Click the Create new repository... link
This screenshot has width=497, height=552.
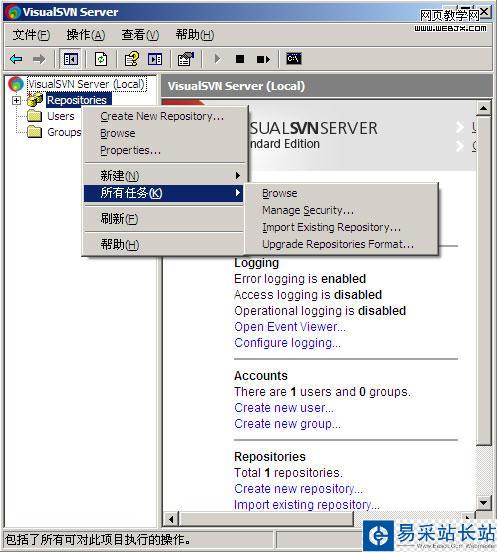pos(298,489)
